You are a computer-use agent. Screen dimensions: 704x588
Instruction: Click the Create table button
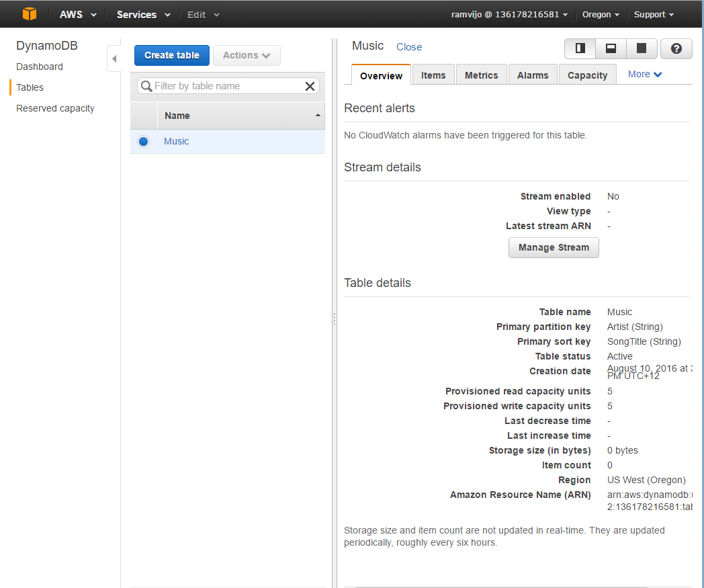point(171,55)
